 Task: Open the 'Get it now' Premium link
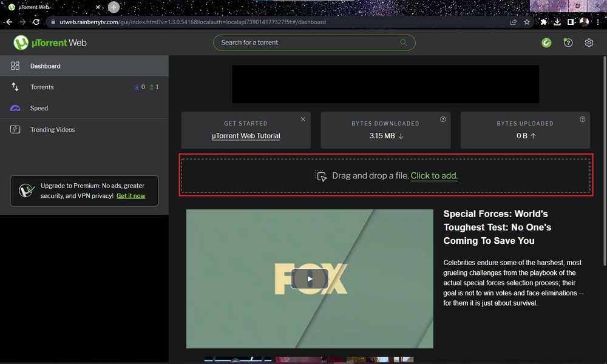point(131,195)
